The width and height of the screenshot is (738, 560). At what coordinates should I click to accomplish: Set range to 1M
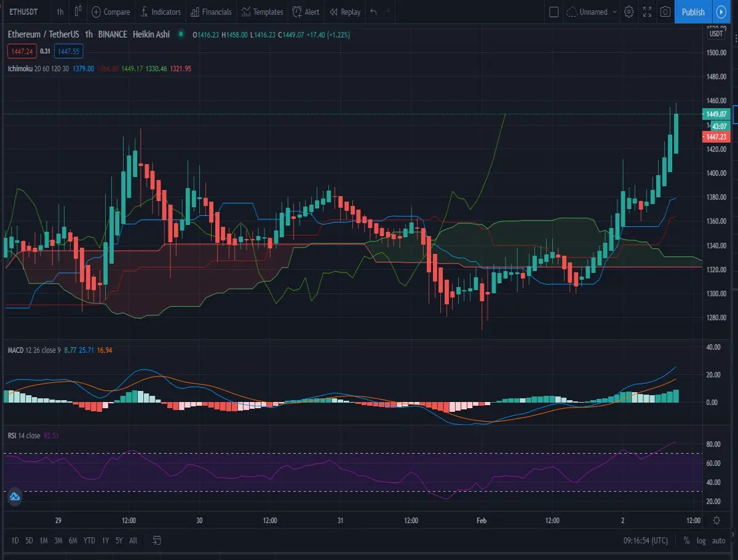(44, 540)
